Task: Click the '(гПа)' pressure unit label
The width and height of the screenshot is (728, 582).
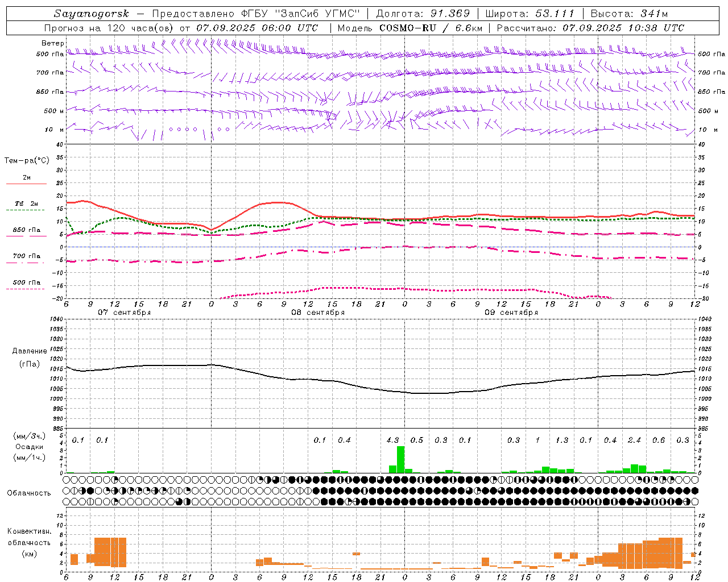Action: pos(30,364)
